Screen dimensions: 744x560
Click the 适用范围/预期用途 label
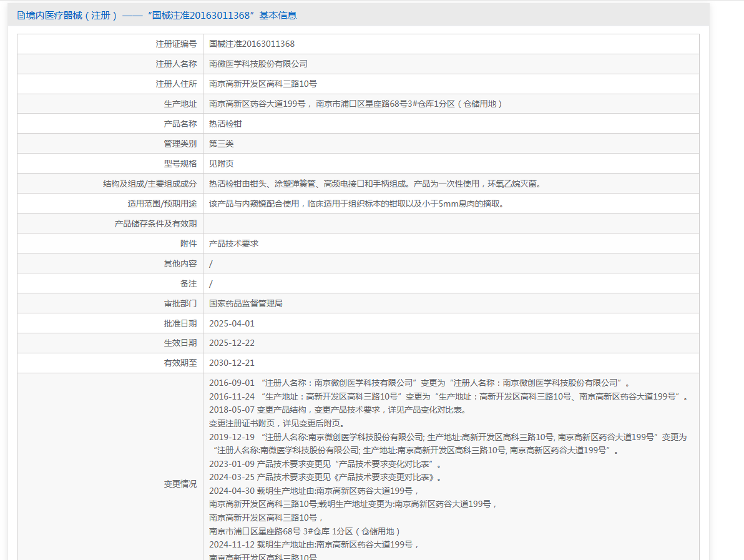pos(162,204)
